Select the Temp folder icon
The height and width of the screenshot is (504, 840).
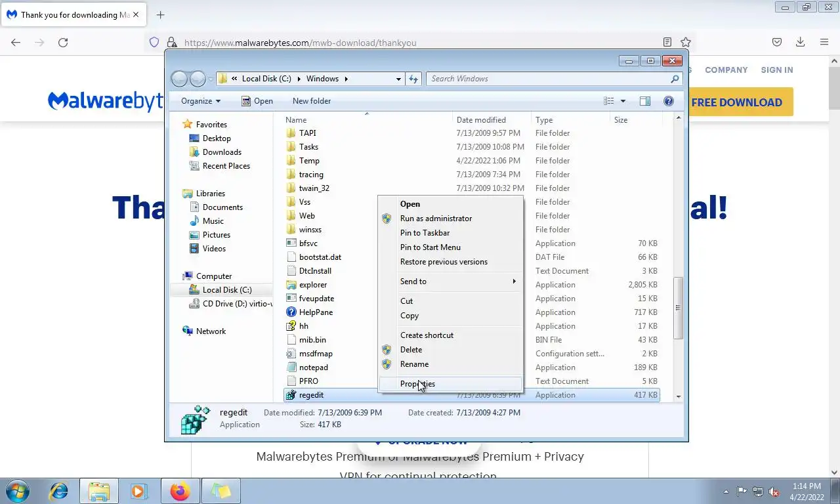(291, 161)
